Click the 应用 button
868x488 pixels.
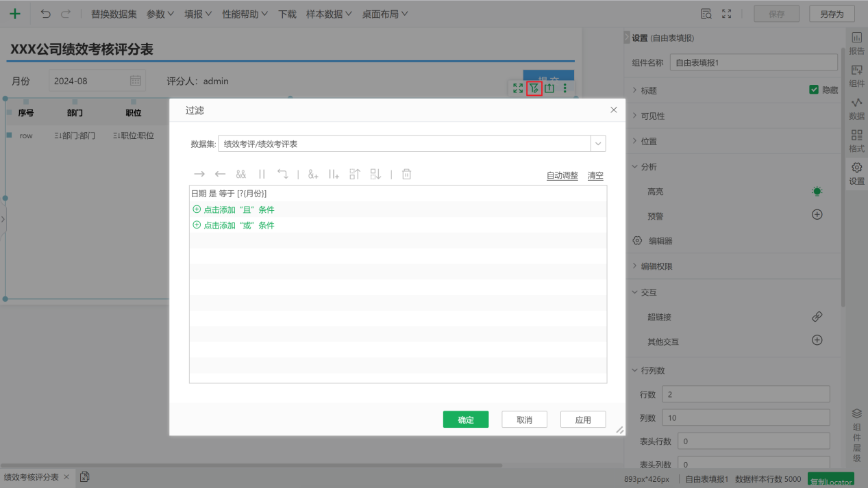pos(583,420)
